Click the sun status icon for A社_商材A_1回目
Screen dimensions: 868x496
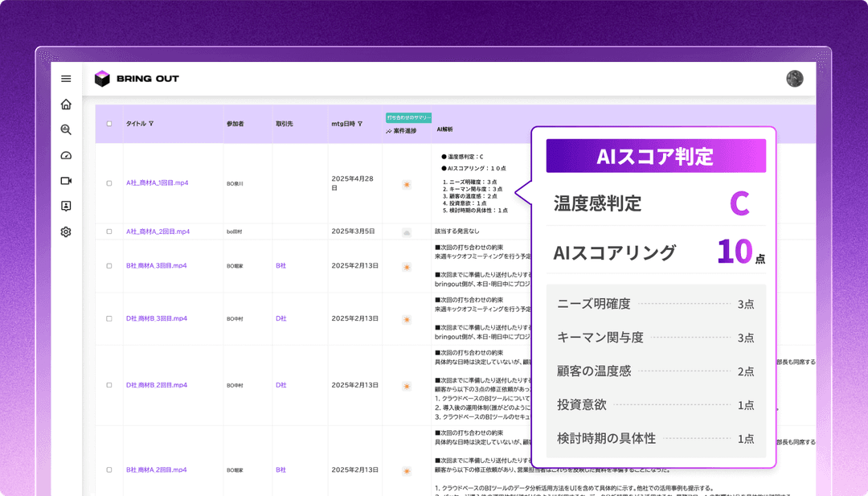pos(407,184)
